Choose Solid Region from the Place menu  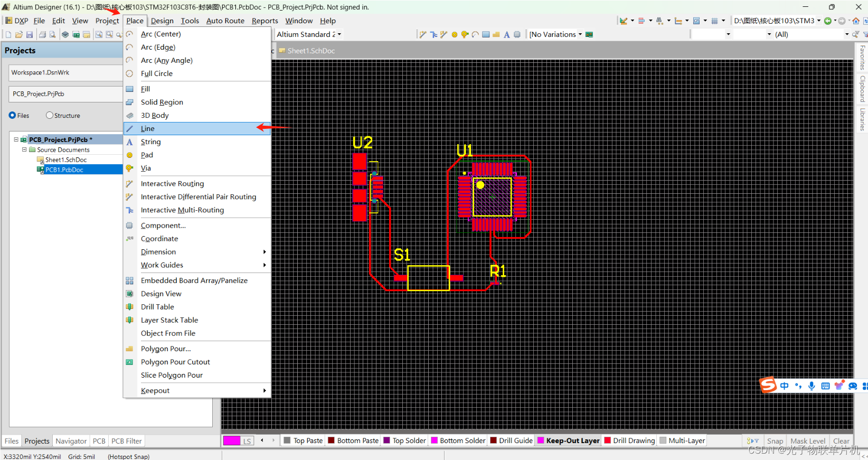click(197, 102)
